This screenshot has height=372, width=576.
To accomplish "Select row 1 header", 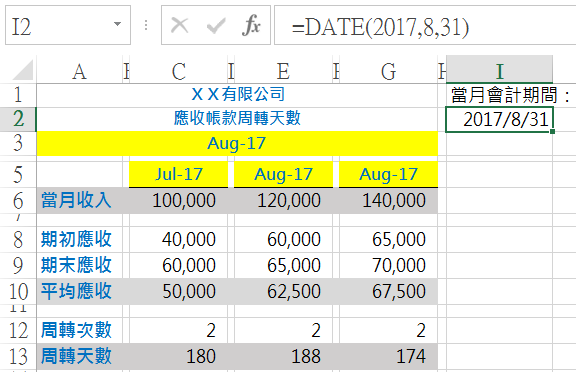I will (18, 95).
